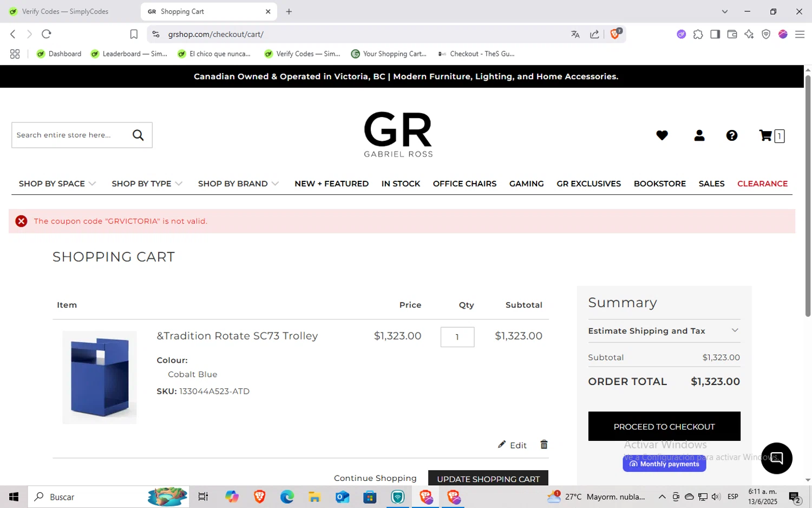
Task: Click the Gabriel Ross logo
Action: [x=398, y=134]
